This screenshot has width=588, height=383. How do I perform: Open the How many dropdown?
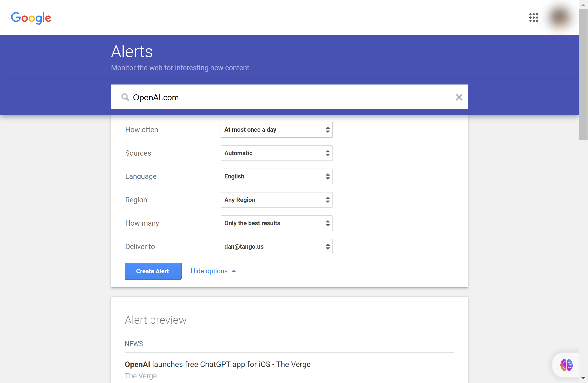point(276,223)
